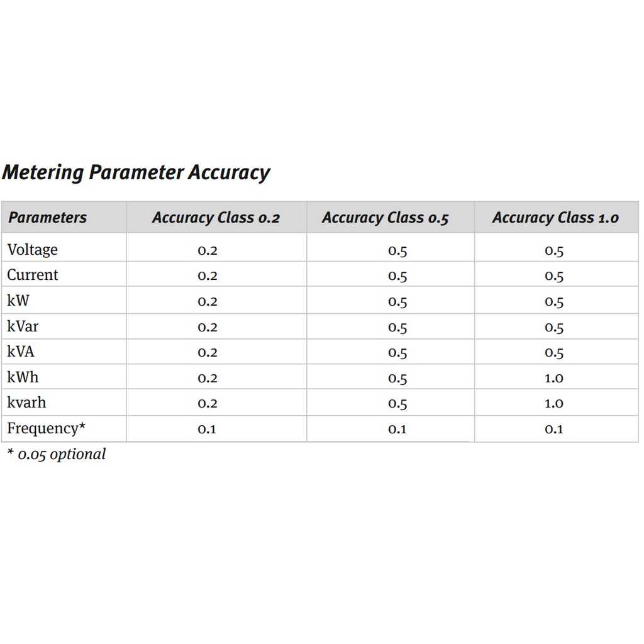Viewport: 644px width, 644px height.
Task: Select the Voltage row label
Action: click(x=33, y=250)
